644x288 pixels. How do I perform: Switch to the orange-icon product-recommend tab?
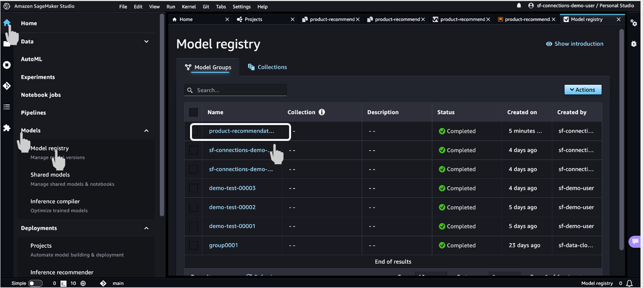(526, 19)
